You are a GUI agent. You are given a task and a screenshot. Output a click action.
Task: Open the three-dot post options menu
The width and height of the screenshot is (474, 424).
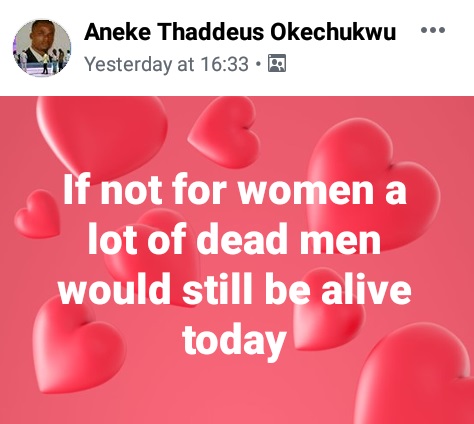433,30
